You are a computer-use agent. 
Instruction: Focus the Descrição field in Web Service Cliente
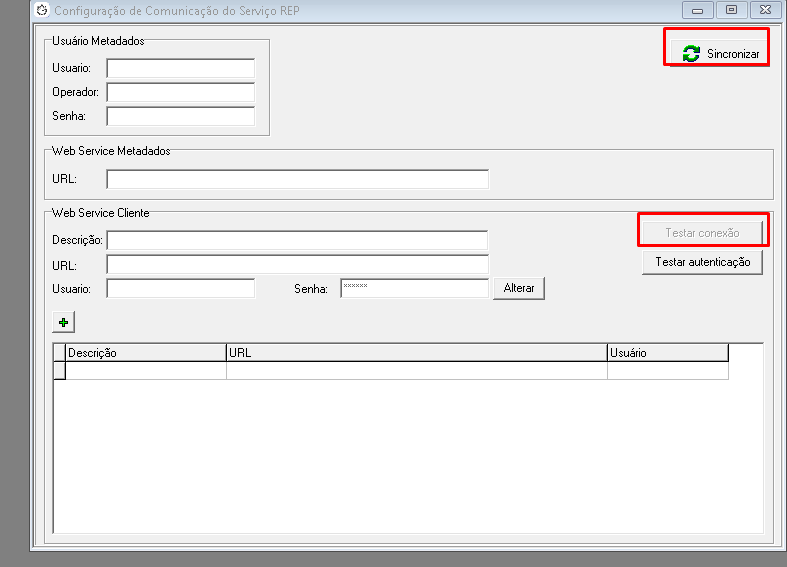[297, 240]
